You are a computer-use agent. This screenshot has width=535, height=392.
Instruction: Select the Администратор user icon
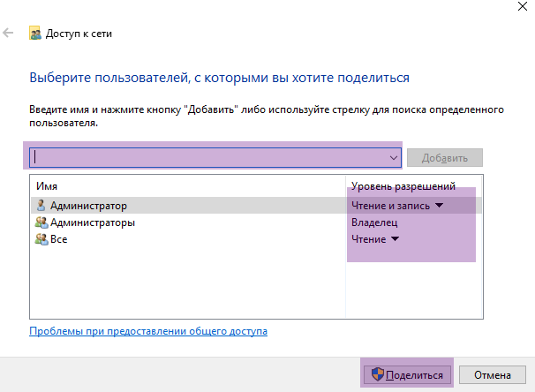click(41, 206)
